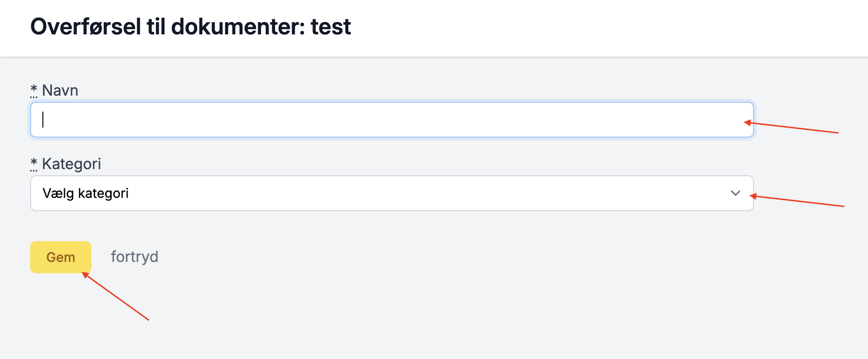The width and height of the screenshot is (868, 359).
Task: Click the Navn field label
Action: [60, 90]
